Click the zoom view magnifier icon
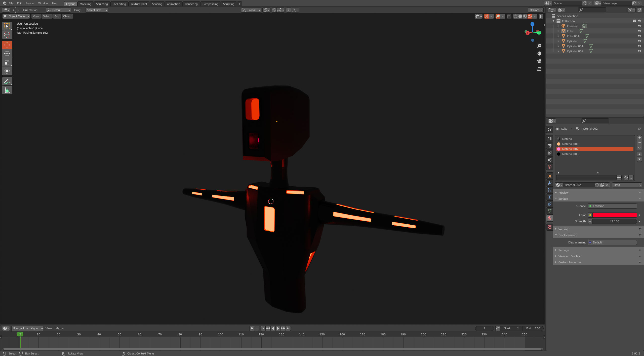Image resolution: width=644 pixels, height=356 pixels. pyautogui.click(x=539, y=46)
